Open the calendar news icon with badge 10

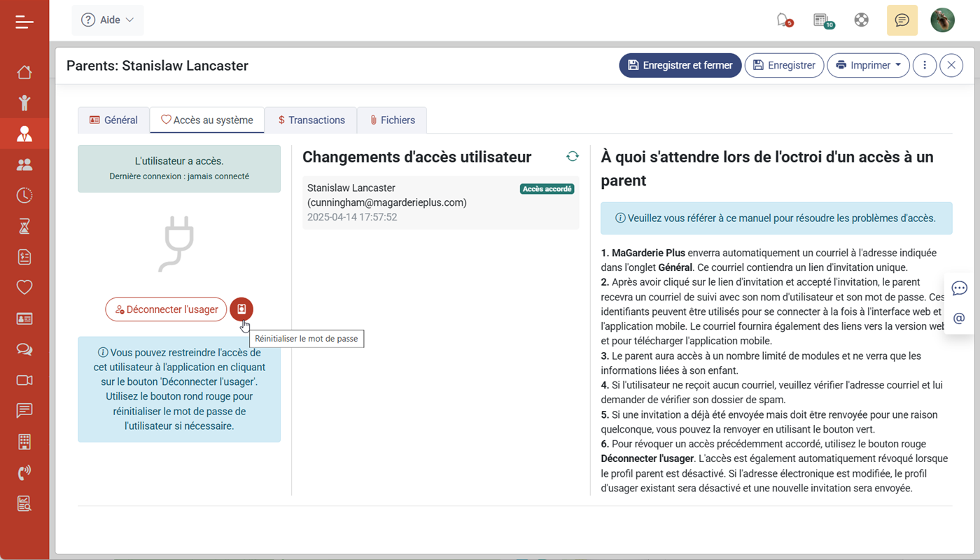(x=822, y=20)
